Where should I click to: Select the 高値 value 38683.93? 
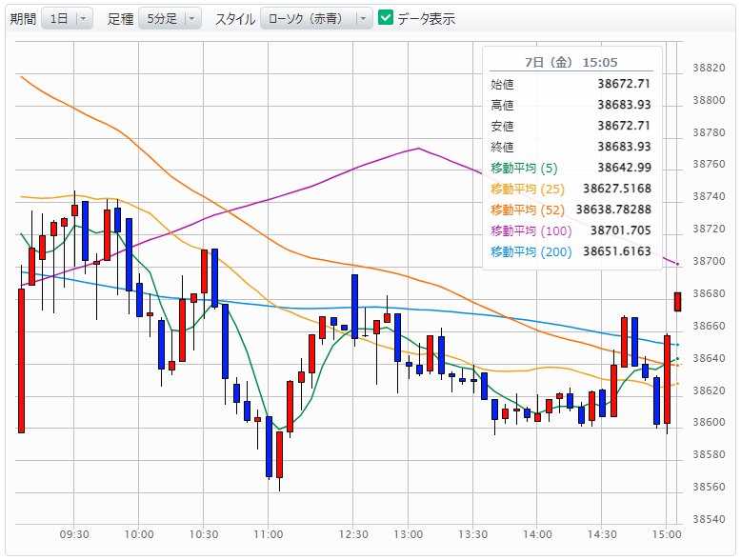tap(624, 105)
